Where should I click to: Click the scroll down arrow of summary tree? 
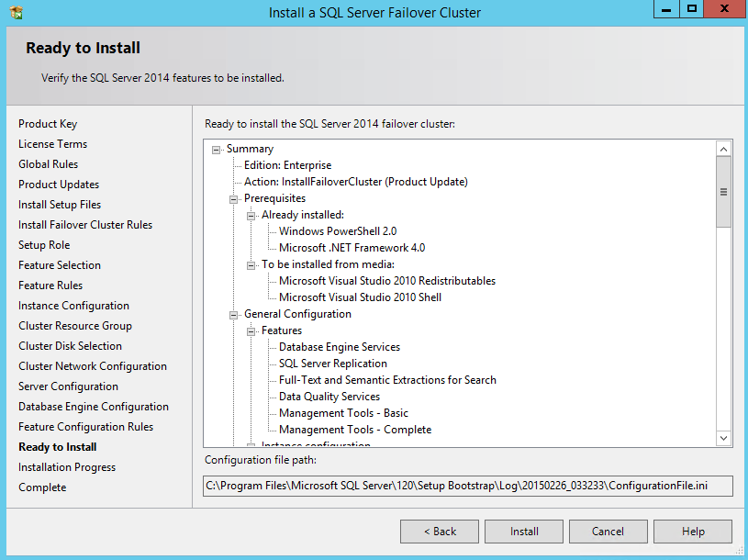click(723, 438)
